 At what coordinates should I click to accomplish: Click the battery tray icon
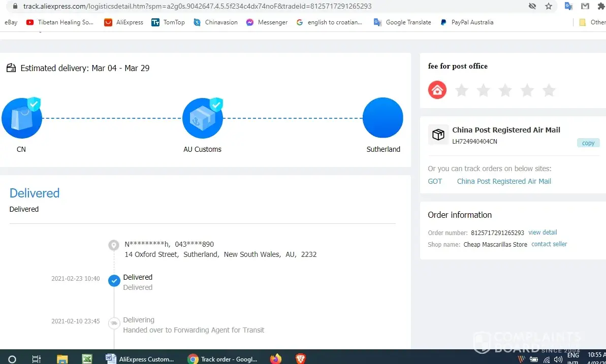(x=534, y=360)
